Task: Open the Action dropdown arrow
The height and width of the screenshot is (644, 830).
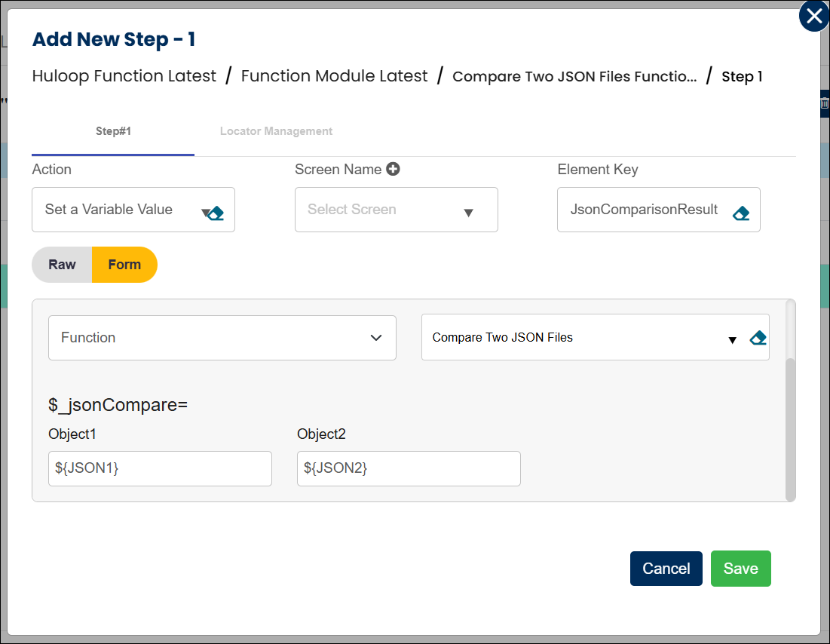Action: [204, 213]
